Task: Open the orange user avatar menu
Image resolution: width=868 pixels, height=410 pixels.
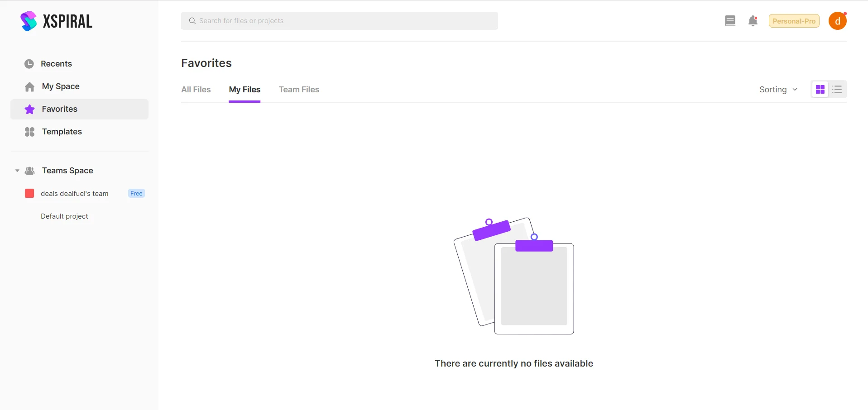Action: 837,21
